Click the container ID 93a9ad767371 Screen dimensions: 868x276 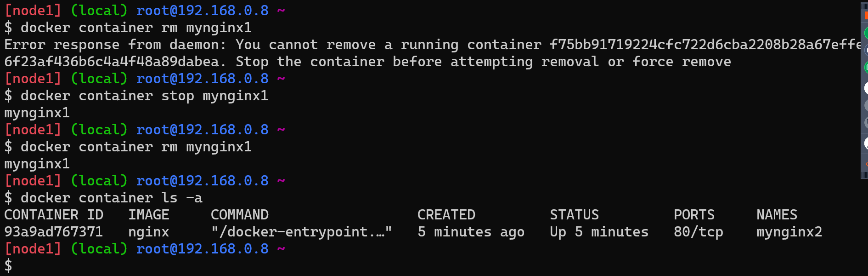tap(53, 232)
